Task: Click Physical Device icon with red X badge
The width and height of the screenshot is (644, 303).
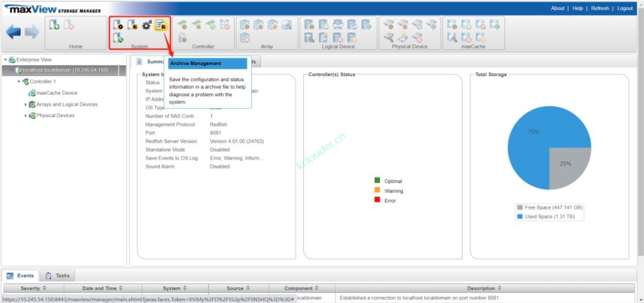Action: coord(418,38)
